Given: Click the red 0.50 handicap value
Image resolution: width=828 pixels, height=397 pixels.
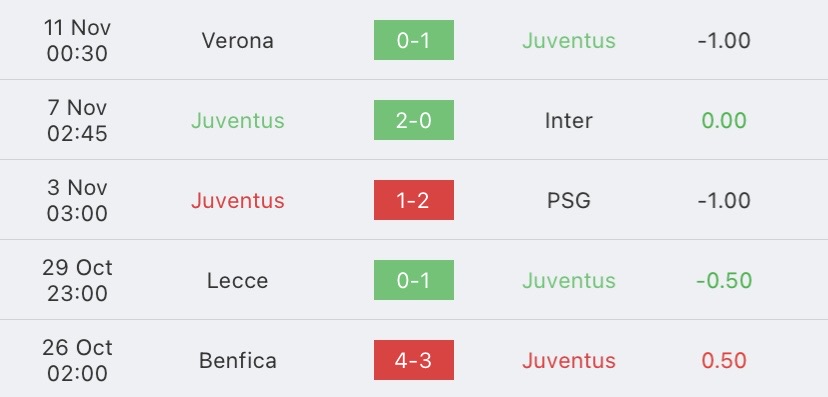Looking at the screenshot, I should coord(724,361).
